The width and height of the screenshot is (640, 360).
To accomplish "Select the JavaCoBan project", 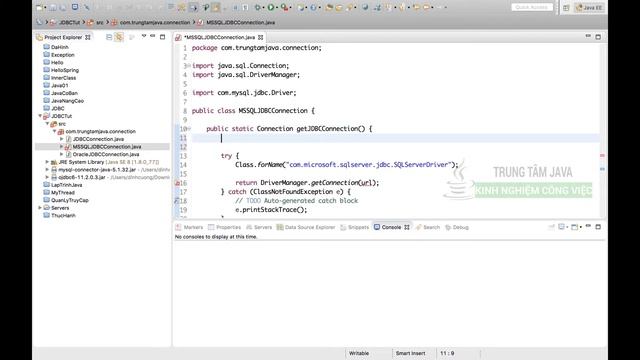I will point(64,93).
